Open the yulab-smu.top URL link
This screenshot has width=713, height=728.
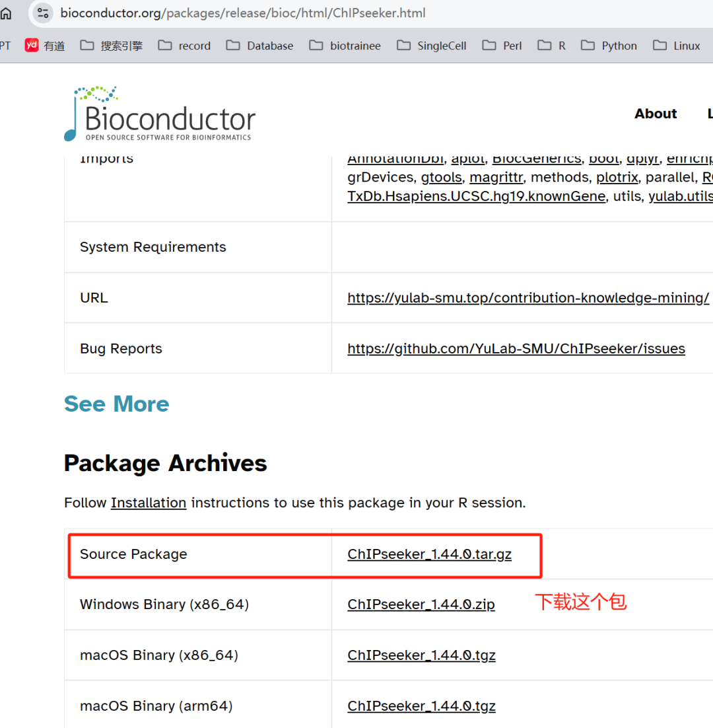click(528, 297)
